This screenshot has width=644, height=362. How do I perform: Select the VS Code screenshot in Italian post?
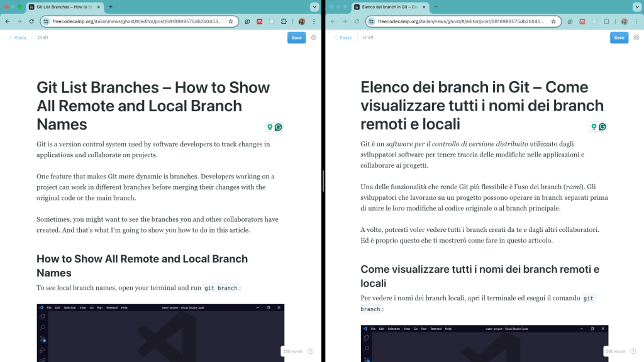484,344
